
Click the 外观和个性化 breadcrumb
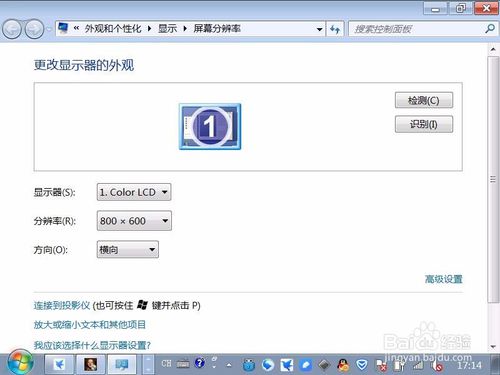pyautogui.click(x=113, y=29)
